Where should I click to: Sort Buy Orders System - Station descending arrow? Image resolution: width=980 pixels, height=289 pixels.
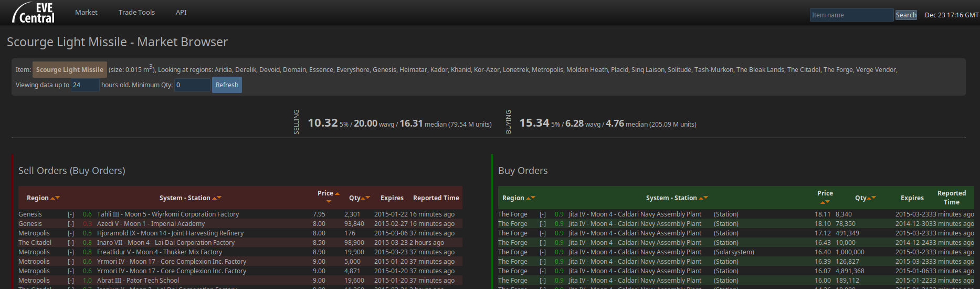click(x=706, y=198)
